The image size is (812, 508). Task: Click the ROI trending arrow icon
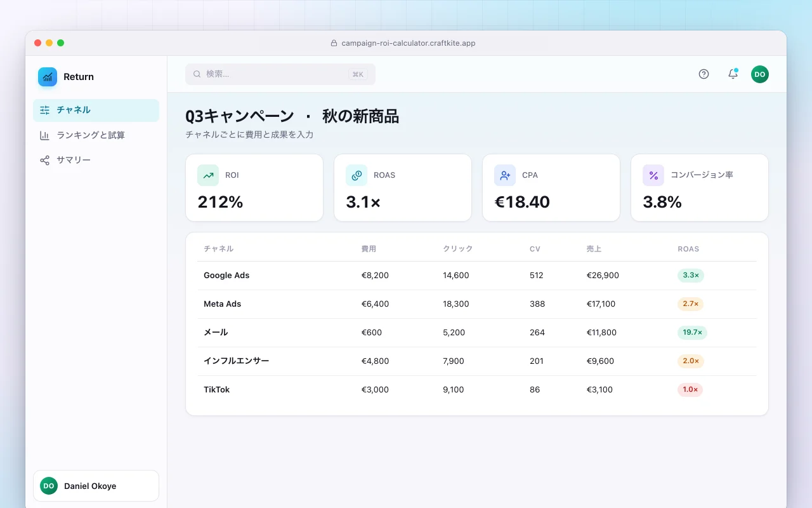pyautogui.click(x=208, y=175)
